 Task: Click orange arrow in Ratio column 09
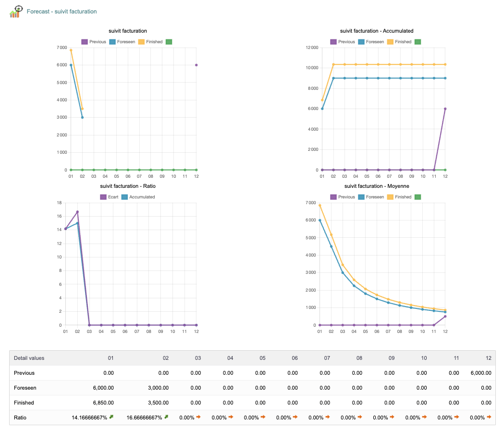(x=392, y=417)
